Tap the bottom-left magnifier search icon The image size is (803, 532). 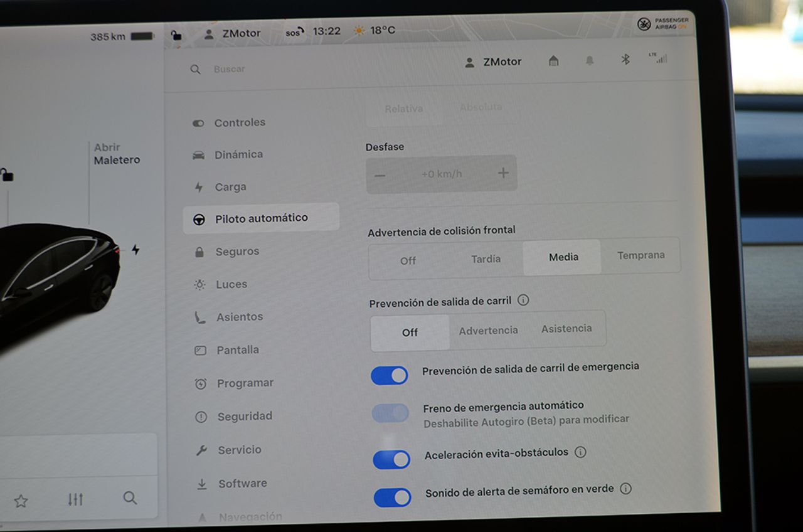coord(130,498)
